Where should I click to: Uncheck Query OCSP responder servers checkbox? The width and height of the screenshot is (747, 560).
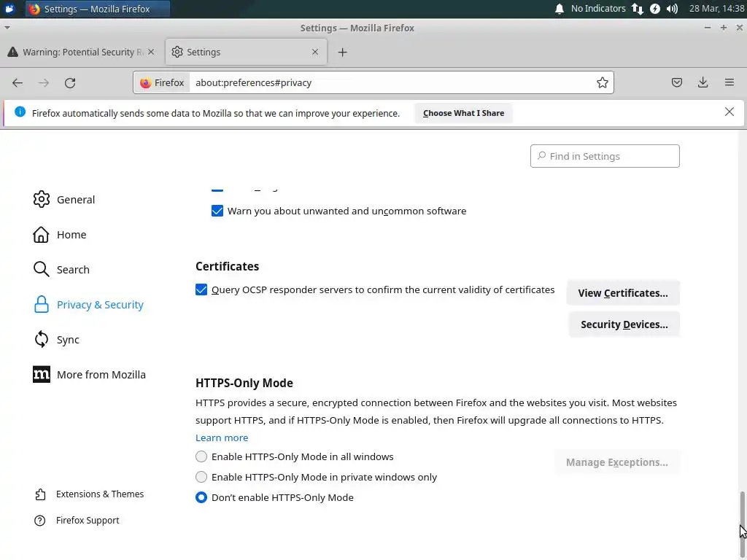(x=201, y=290)
